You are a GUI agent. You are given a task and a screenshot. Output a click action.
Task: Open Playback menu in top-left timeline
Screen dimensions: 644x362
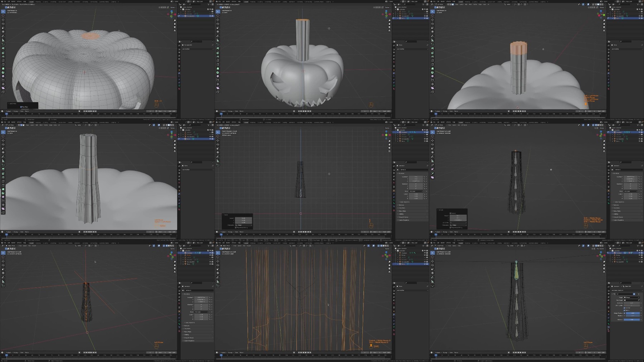pyautogui.click(x=9, y=111)
